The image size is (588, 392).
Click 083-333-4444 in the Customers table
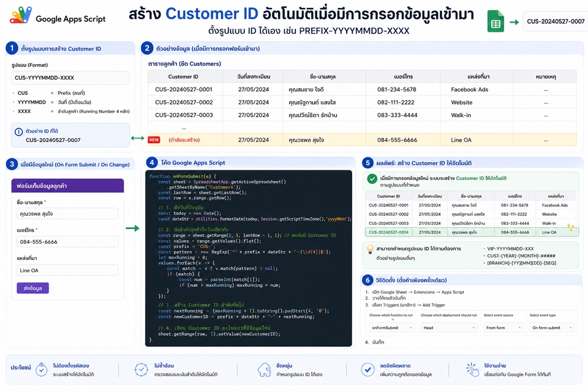(397, 115)
